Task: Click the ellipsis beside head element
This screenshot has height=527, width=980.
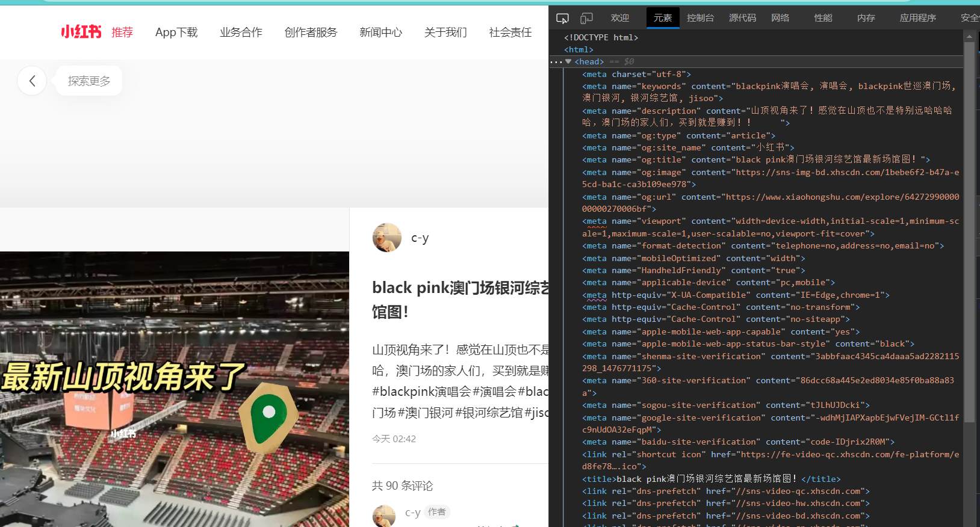Action: [556, 61]
